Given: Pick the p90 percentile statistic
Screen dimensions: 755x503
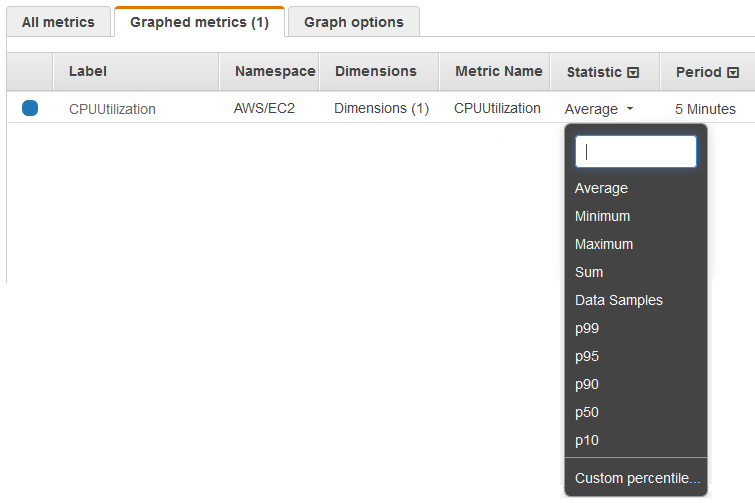Looking at the screenshot, I should pos(587,384).
